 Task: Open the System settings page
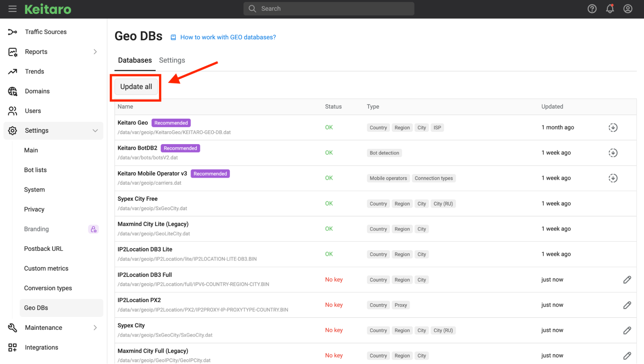pos(34,190)
